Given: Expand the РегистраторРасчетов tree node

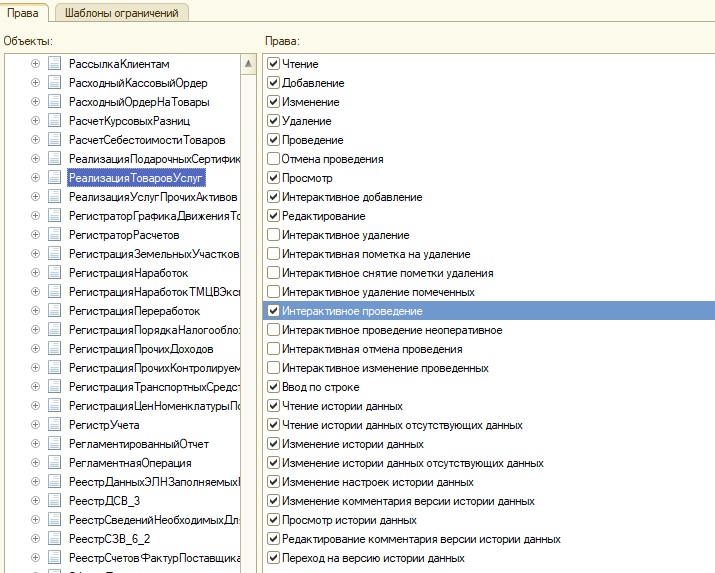Looking at the screenshot, I should (35, 235).
